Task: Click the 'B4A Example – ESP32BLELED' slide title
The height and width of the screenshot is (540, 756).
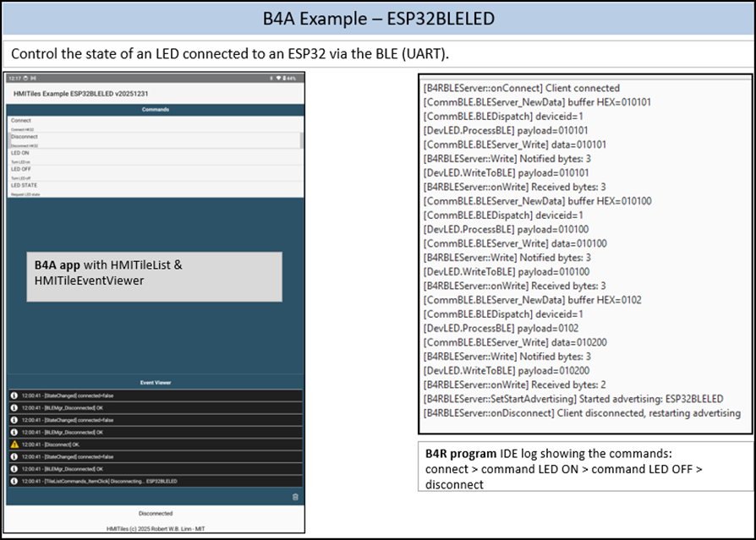Action: pos(379,19)
